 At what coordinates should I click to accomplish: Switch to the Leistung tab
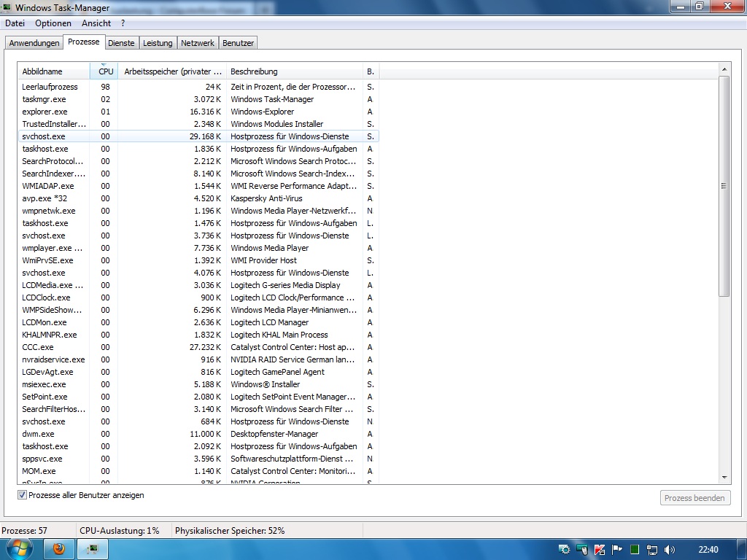(x=158, y=43)
